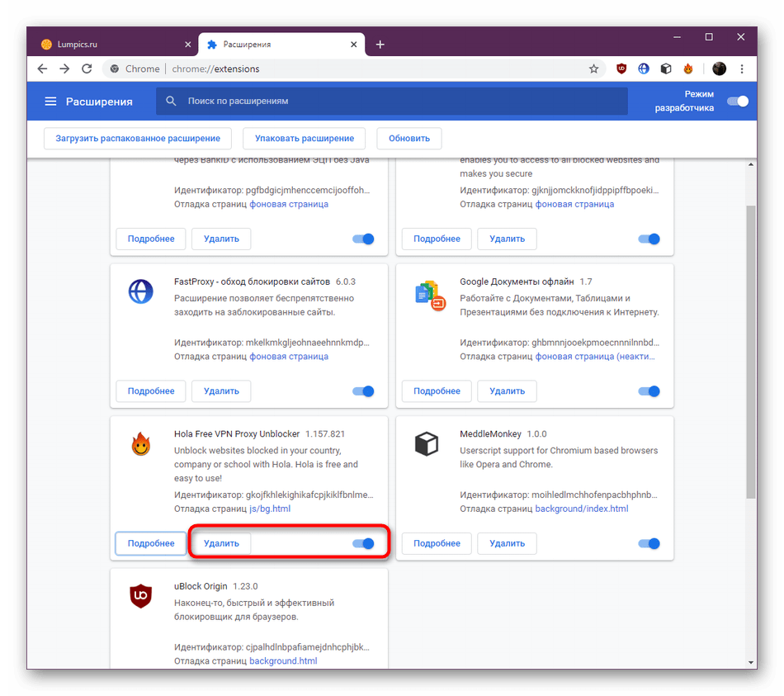Click the uBlock Origin shield icon in card
The image size is (784, 696).
tap(141, 596)
